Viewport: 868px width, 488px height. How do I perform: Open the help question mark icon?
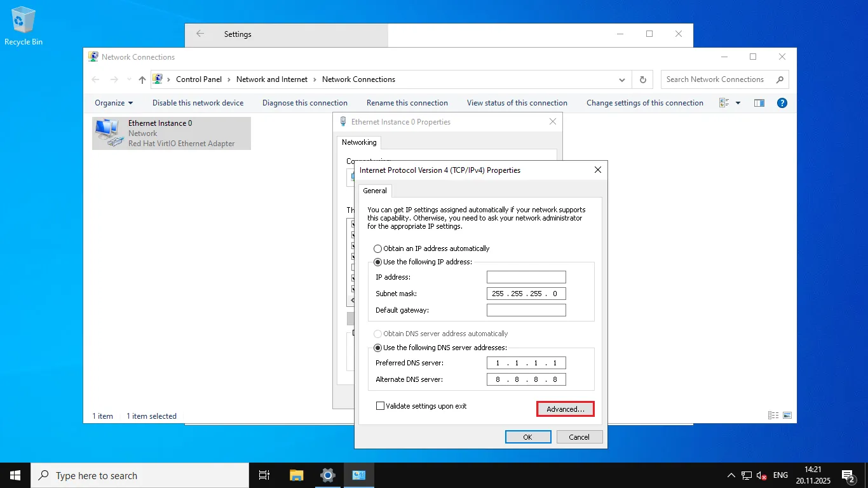click(782, 103)
